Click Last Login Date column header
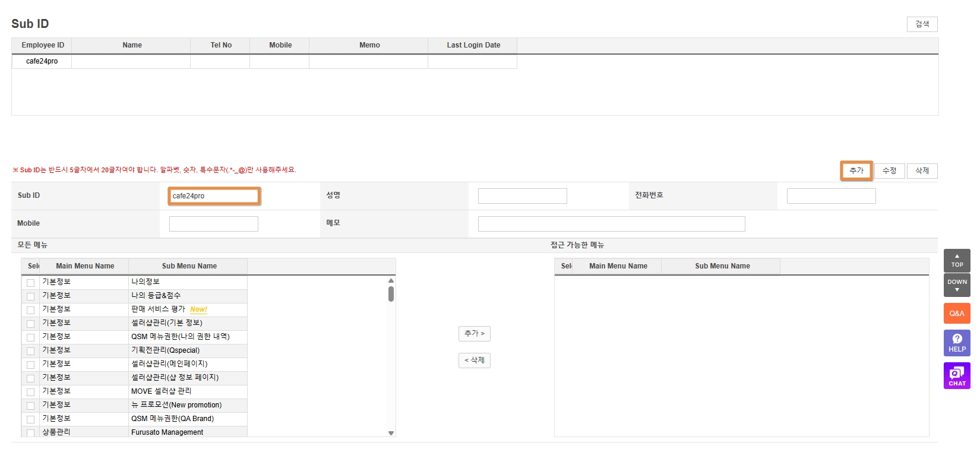This screenshot has height=449, width=980. (x=473, y=45)
